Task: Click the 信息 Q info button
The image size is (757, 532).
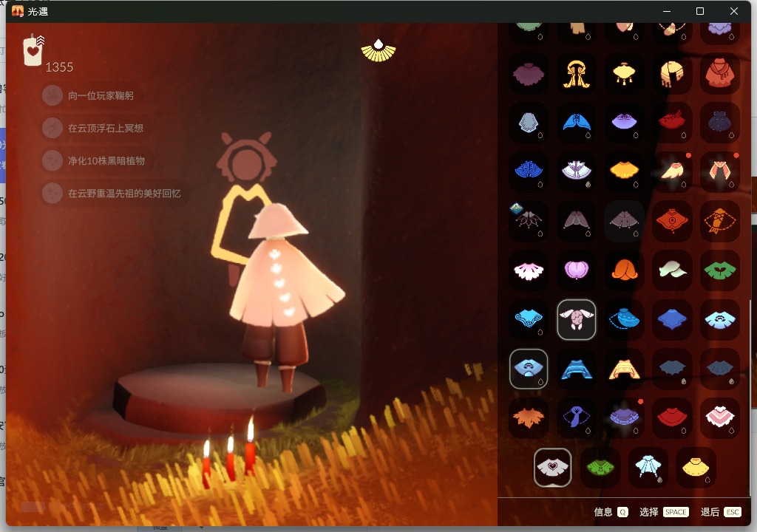Action: click(611, 512)
